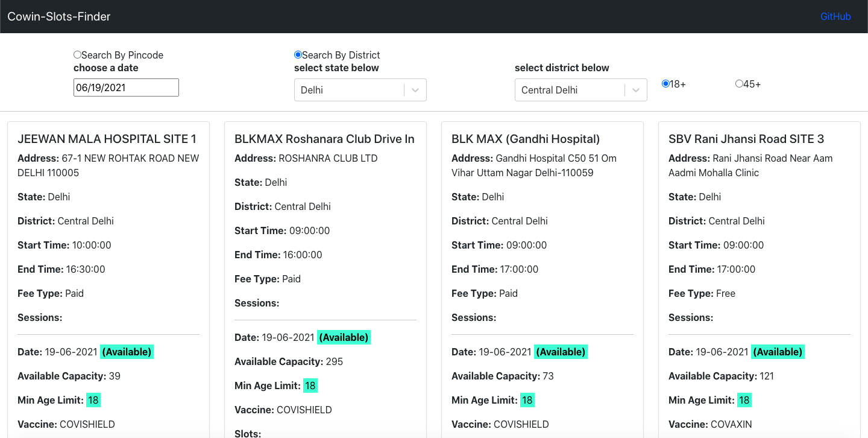Click the address ROSHANRA CLUB LTD
868x438 pixels.
coord(328,158)
